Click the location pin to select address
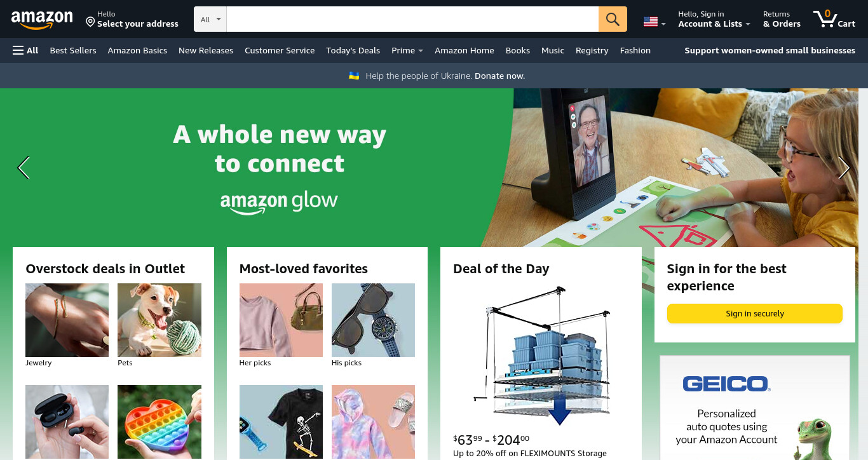Image resolution: width=868 pixels, height=460 pixels. pyautogui.click(x=90, y=22)
